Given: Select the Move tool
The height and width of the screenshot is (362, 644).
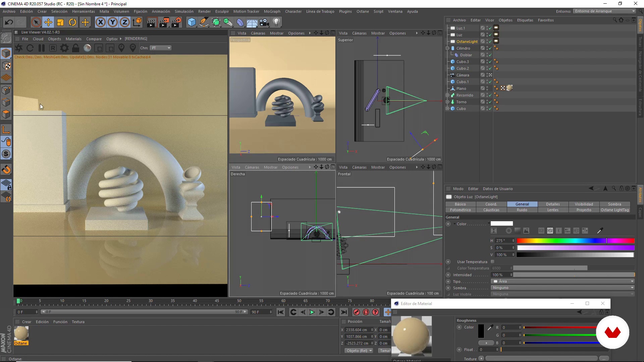Looking at the screenshot, I should point(48,22).
